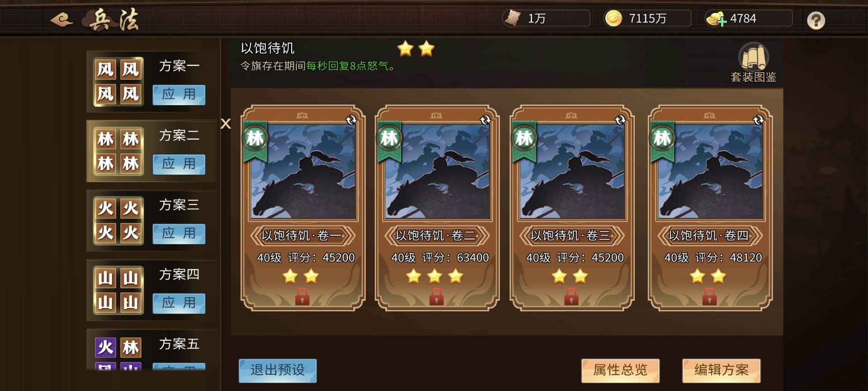Collapse preset panel with X marker

point(226,124)
